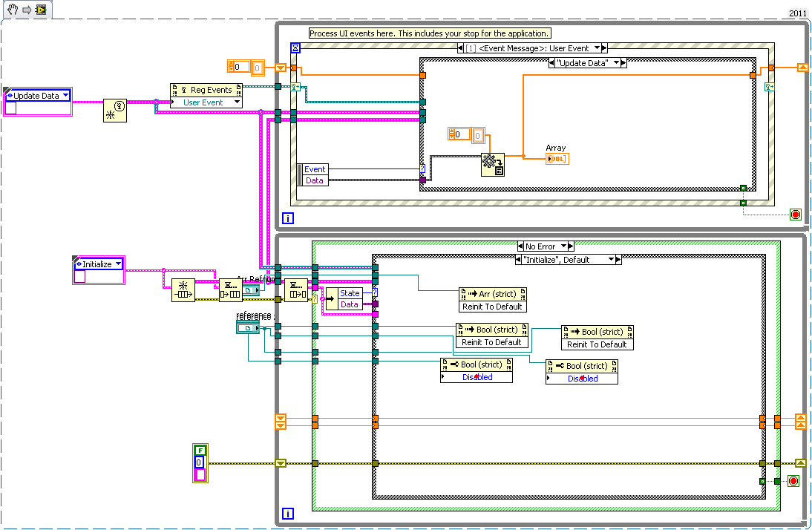Open the "Update Data" case selector dropdown

point(616,62)
